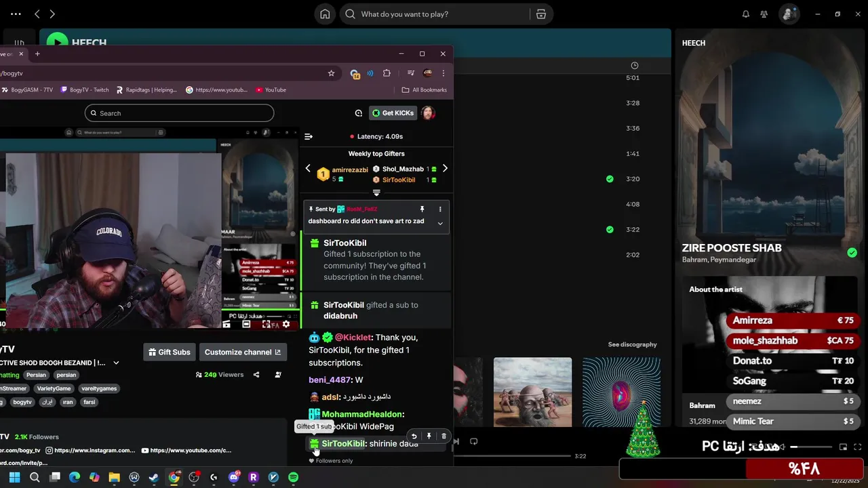This screenshot has height=488, width=868.
Task: Show next weekly top gifters
Action: point(445,169)
